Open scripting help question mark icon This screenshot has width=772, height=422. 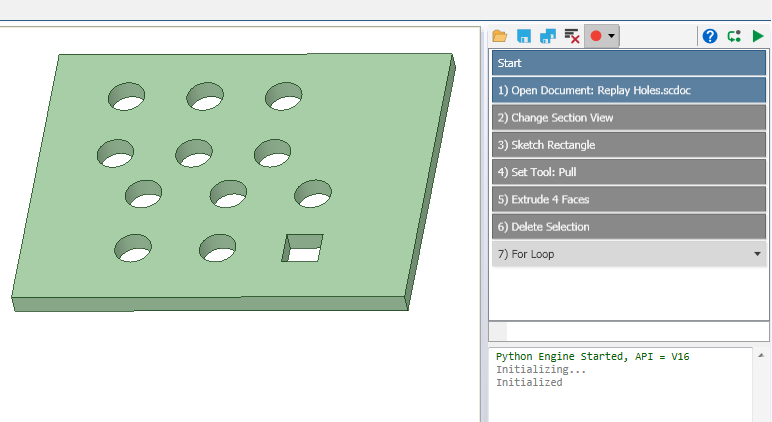click(709, 36)
